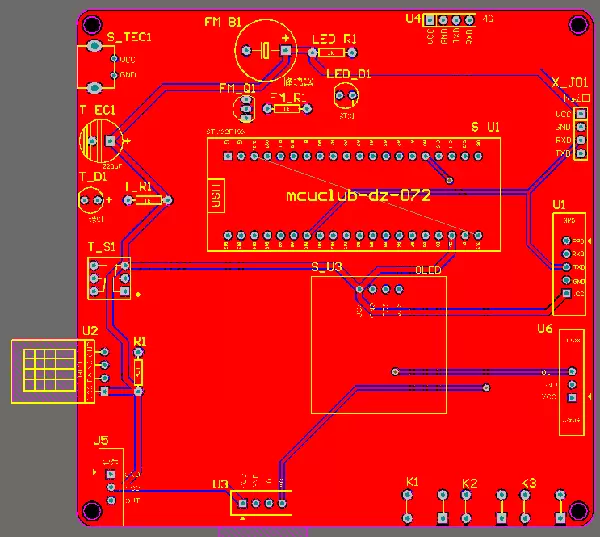600x537 pixels.
Task: Select the U6 connector footprint
Action: [572, 382]
